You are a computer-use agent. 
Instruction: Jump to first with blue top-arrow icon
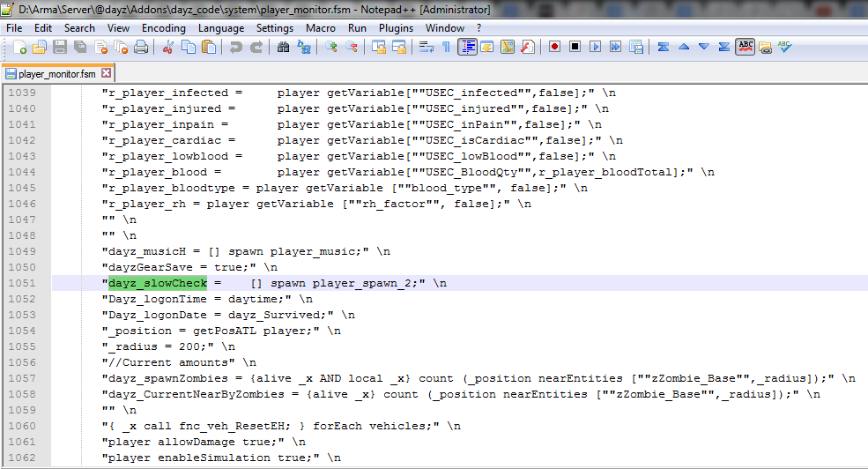point(664,47)
